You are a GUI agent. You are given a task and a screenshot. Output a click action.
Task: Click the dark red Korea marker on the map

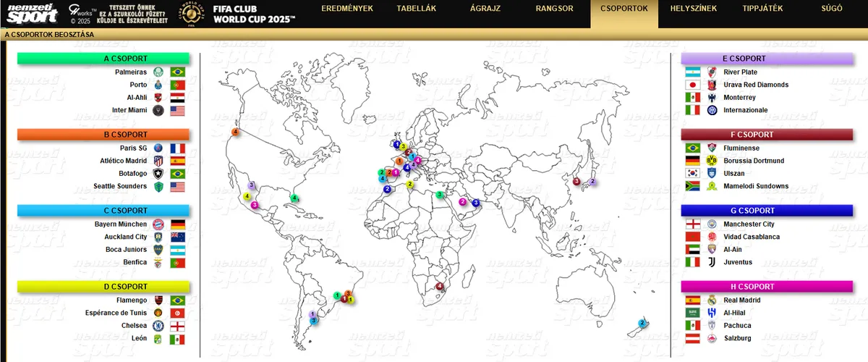577,182
